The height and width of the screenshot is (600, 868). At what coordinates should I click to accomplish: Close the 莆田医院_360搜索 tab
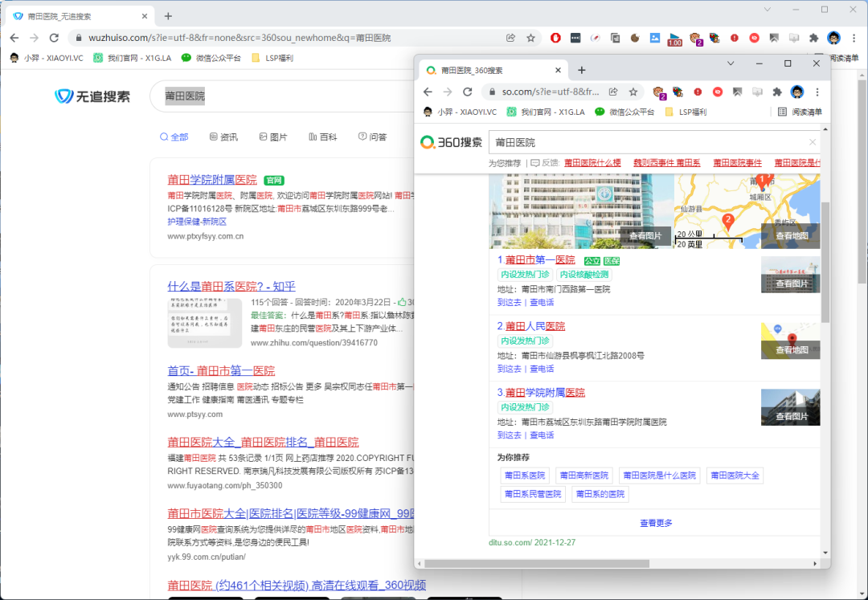[558, 70]
